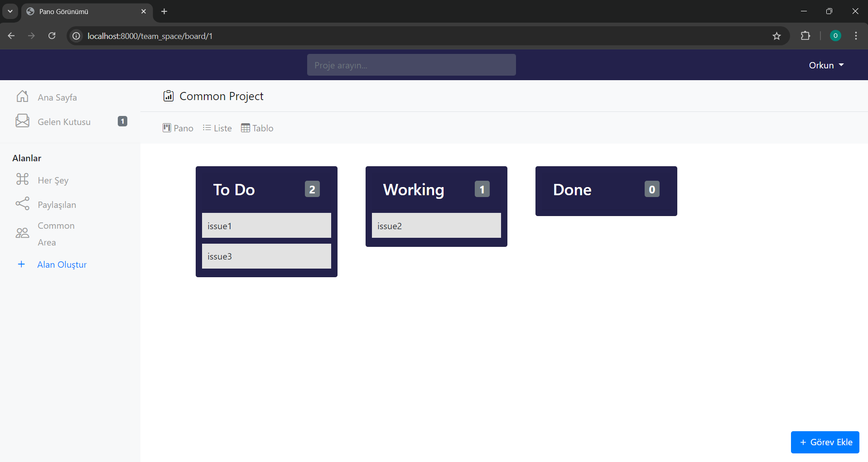Click the Her Şey command icon
The height and width of the screenshot is (462, 868).
point(22,179)
